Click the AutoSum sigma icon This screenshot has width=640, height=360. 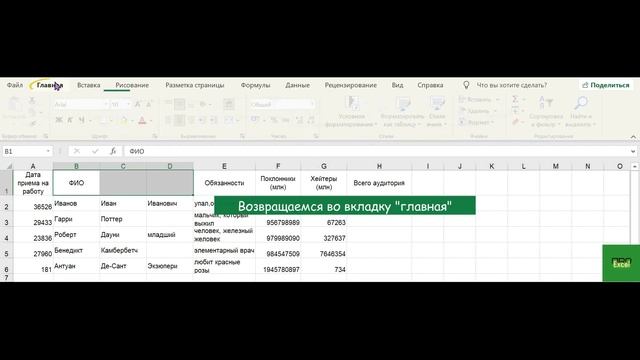pos(516,99)
